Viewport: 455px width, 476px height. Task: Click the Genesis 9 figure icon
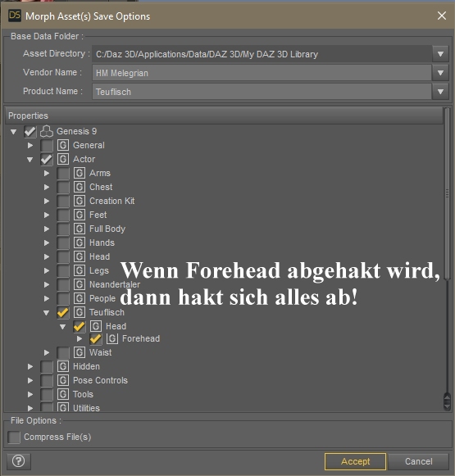[x=47, y=131]
